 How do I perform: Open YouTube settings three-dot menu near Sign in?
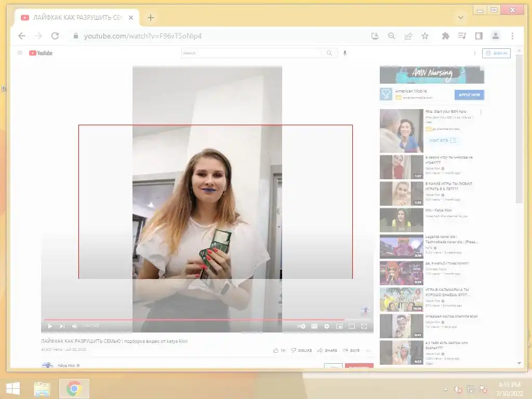coord(475,53)
